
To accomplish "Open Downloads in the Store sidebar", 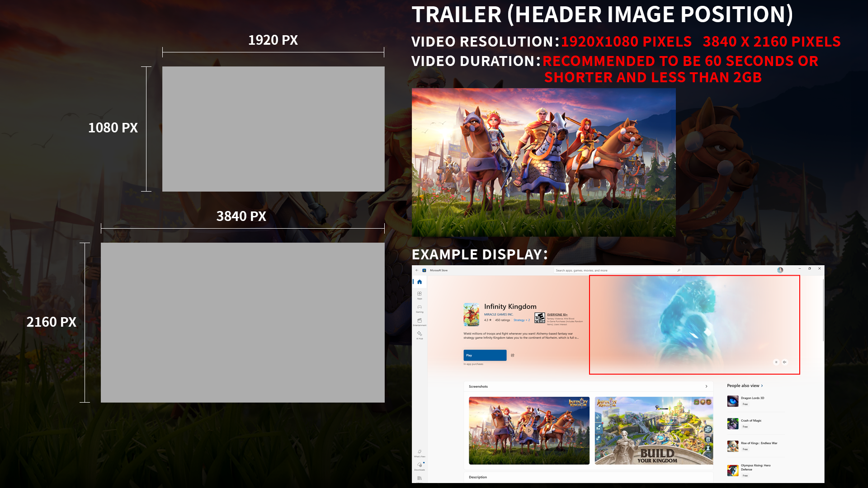I will [420, 466].
